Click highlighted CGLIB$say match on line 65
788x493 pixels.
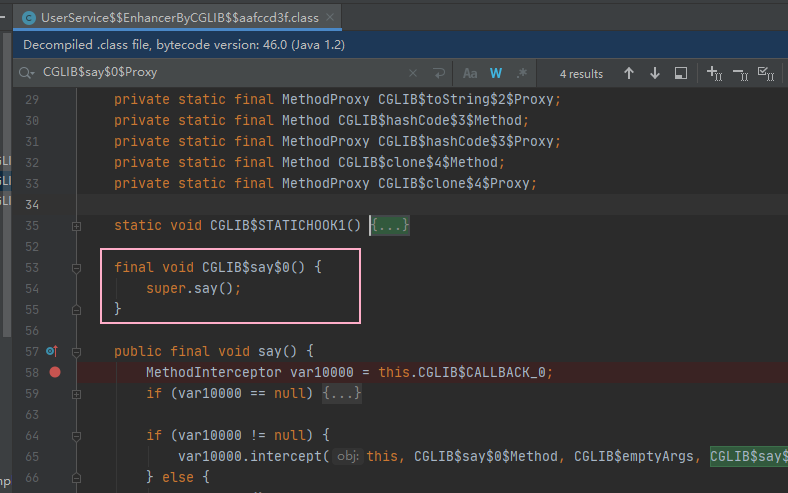pyautogui.click(x=749, y=456)
